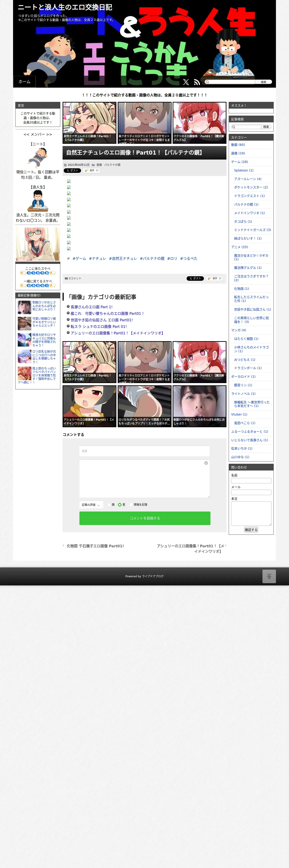Click the 確認する button in contact form
The height and width of the screenshot is (868, 289).
coord(251,530)
